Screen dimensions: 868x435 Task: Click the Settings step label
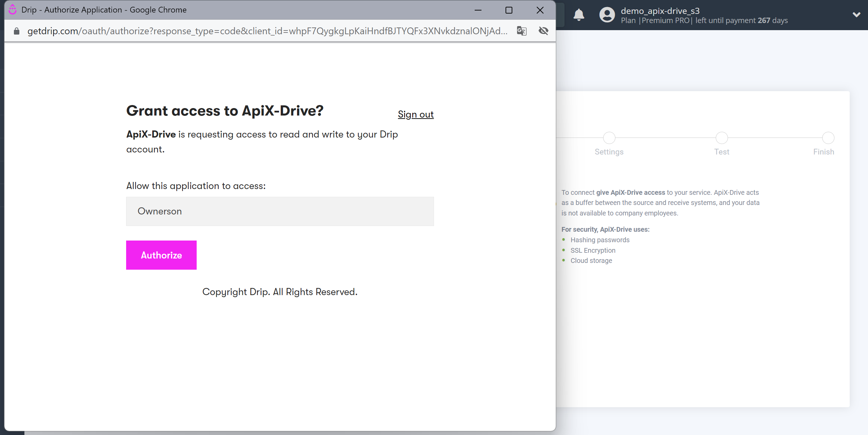point(609,152)
